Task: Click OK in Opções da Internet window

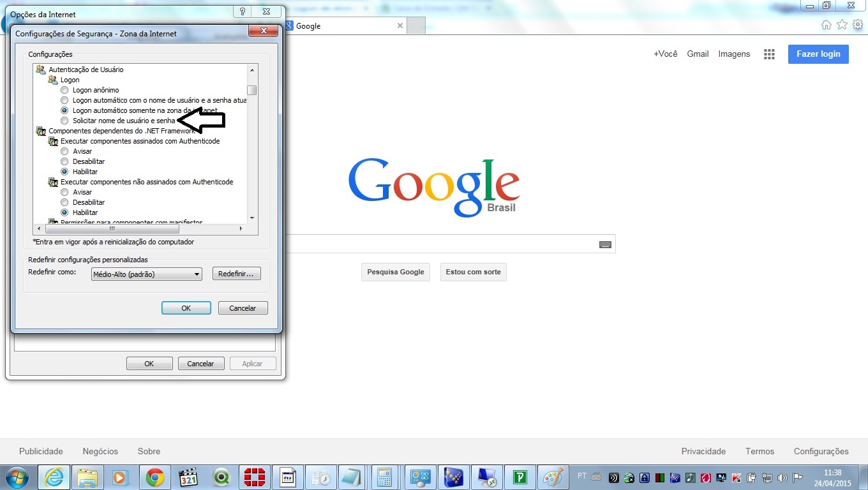Action: pos(149,364)
